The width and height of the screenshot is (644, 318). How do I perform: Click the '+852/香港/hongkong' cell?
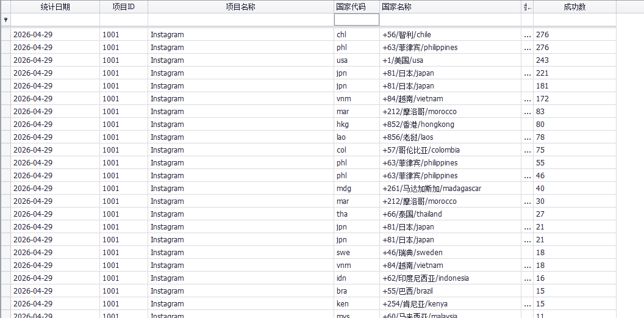click(451, 124)
